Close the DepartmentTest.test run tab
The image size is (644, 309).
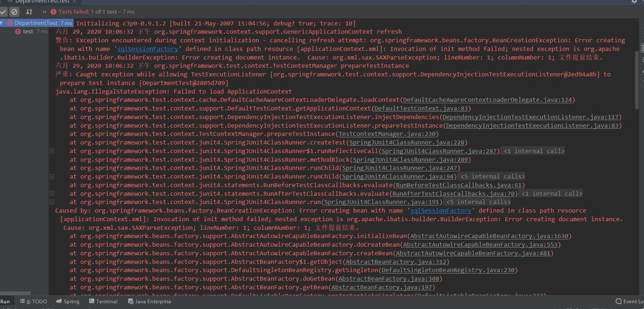[x=74, y=1]
